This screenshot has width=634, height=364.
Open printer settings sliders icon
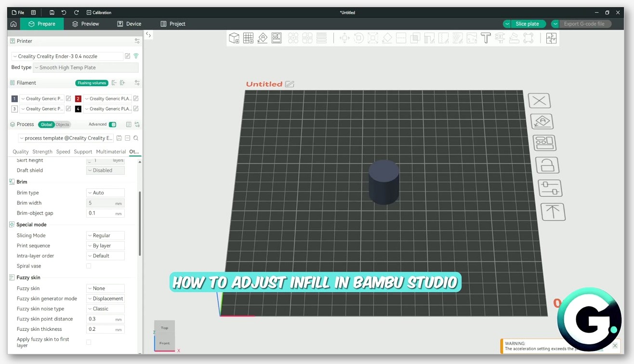pyautogui.click(x=137, y=41)
